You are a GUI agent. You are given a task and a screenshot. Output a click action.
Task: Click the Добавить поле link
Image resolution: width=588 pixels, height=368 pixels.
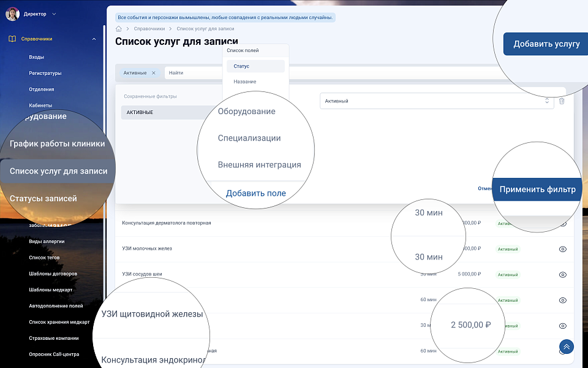pos(255,193)
